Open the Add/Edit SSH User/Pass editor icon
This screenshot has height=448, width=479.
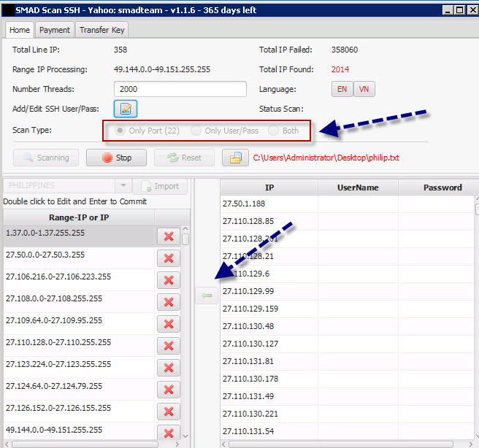tap(126, 109)
